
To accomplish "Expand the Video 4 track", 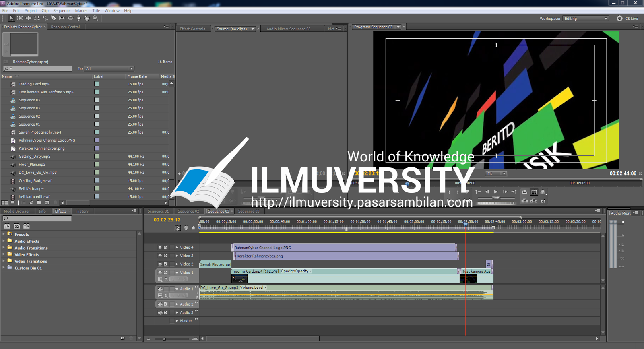I will click(x=177, y=248).
